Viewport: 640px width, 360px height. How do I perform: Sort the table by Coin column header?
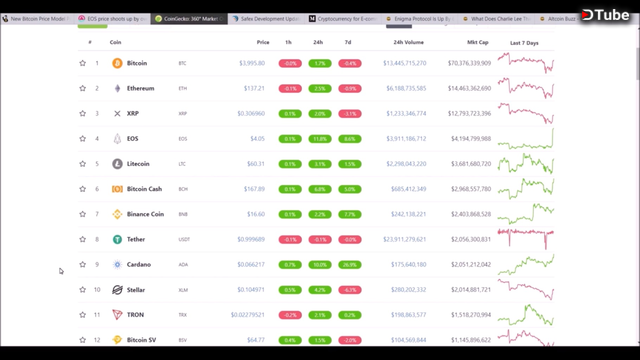pos(116,42)
